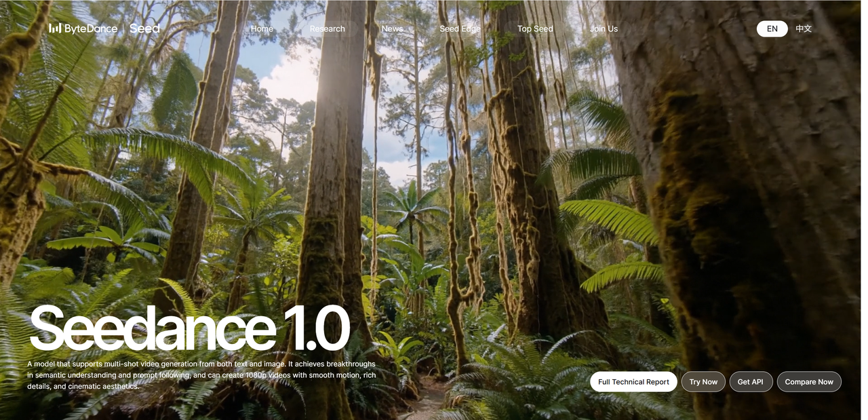Image resolution: width=868 pixels, height=420 pixels.
Task: Visit the Top Seed section
Action: [x=535, y=28]
